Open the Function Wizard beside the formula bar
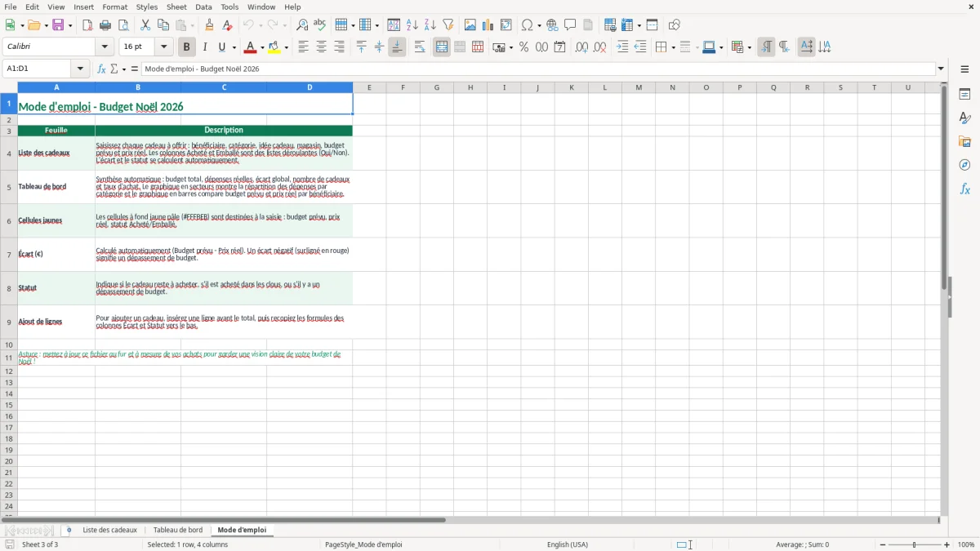The height and width of the screenshot is (551, 980). coord(102,69)
